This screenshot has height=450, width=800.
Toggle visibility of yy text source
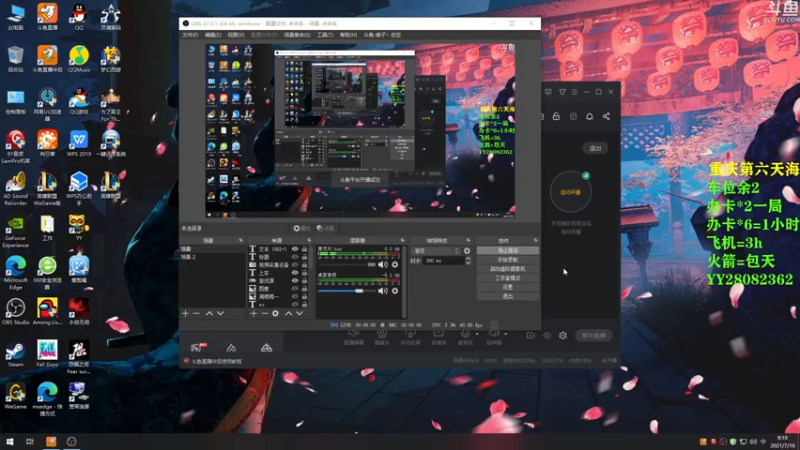(x=294, y=305)
